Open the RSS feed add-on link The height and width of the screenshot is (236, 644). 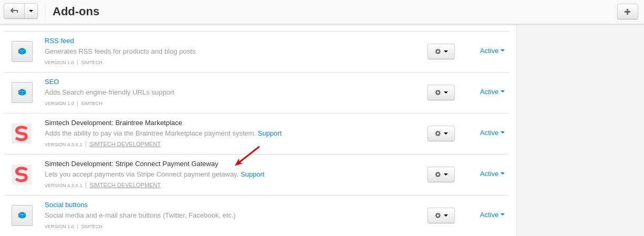pos(59,41)
